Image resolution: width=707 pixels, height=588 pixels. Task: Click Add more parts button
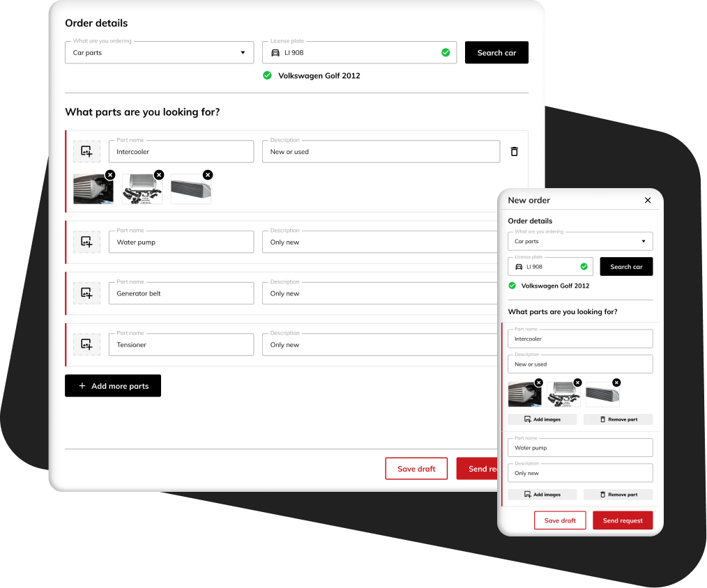click(113, 386)
